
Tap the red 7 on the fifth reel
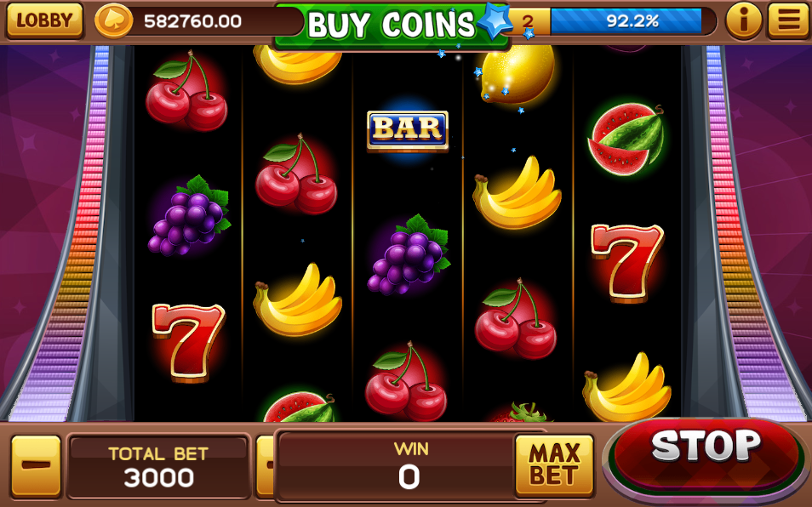tap(627, 262)
